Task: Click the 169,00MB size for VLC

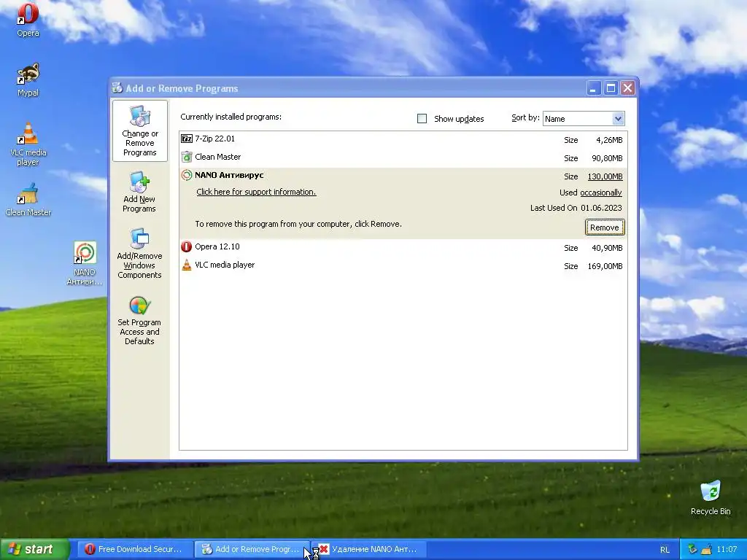Action: pyautogui.click(x=605, y=266)
